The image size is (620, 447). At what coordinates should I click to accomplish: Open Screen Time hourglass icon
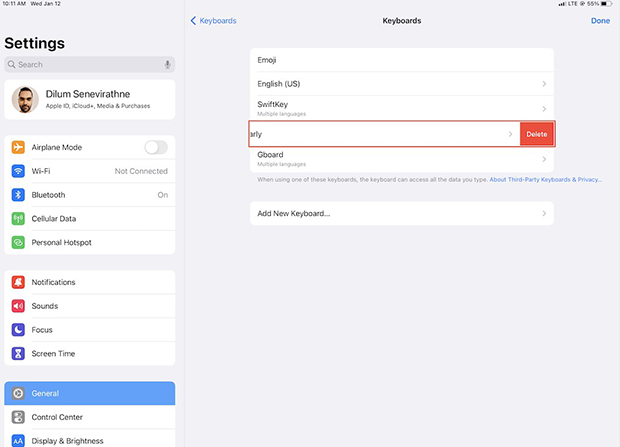click(x=18, y=353)
